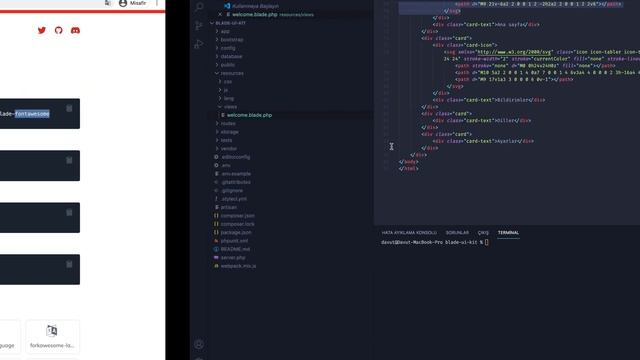Expand the bootstrap folder
This screenshot has width=640, height=360.
(231, 40)
